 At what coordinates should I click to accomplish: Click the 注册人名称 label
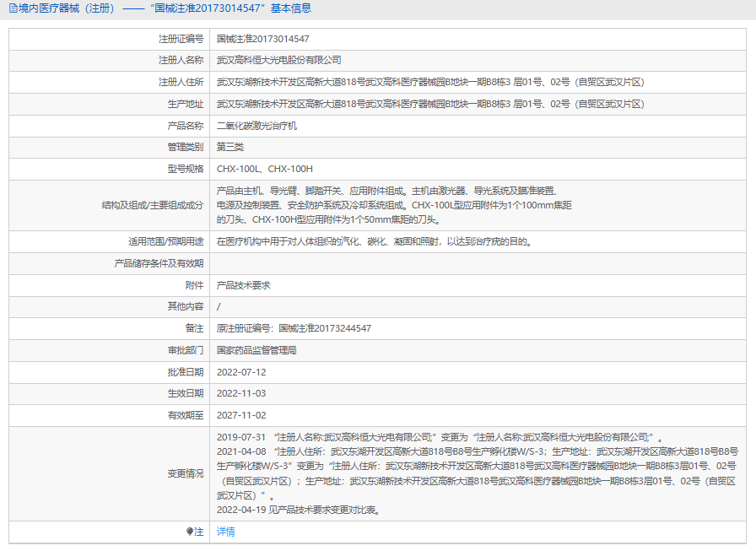(x=181, y=60)
